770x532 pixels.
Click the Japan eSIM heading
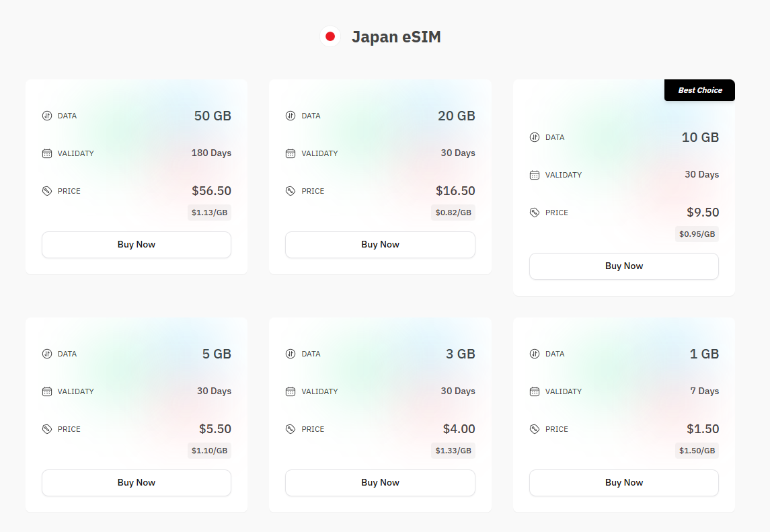396,37
